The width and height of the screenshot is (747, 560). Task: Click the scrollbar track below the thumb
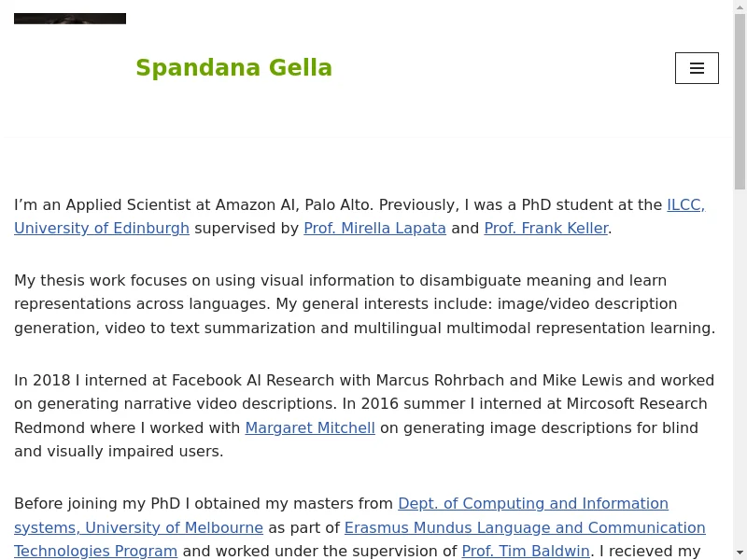coord(740,373)
